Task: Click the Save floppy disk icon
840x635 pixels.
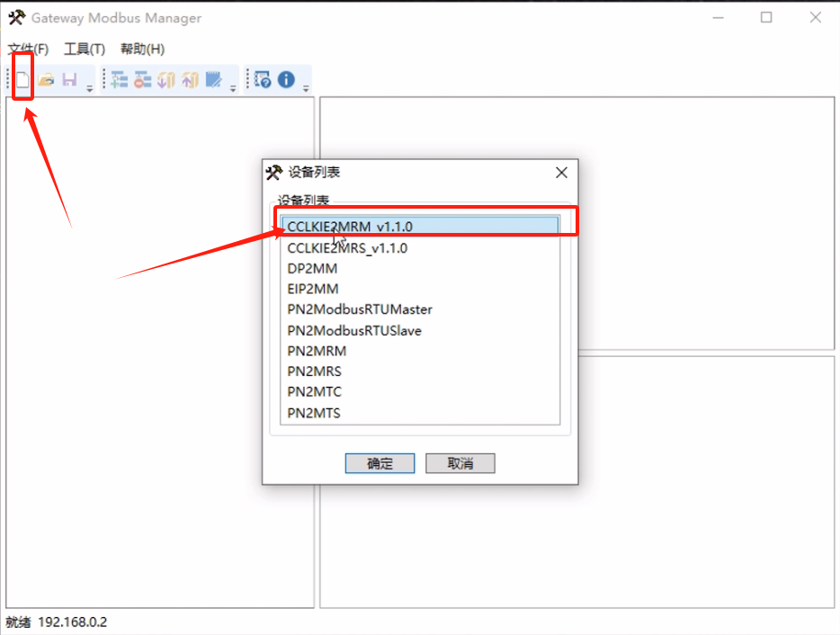Action: tap(69, 80)
